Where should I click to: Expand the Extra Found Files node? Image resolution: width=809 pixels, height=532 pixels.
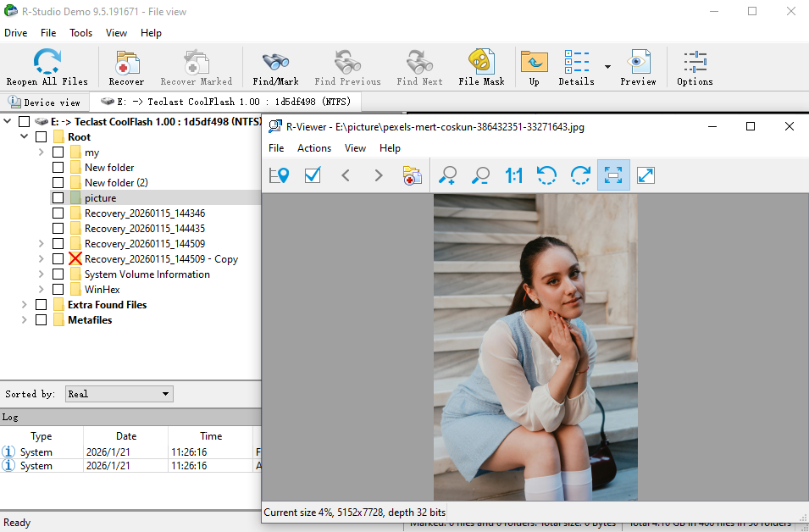tap(24, 304)
